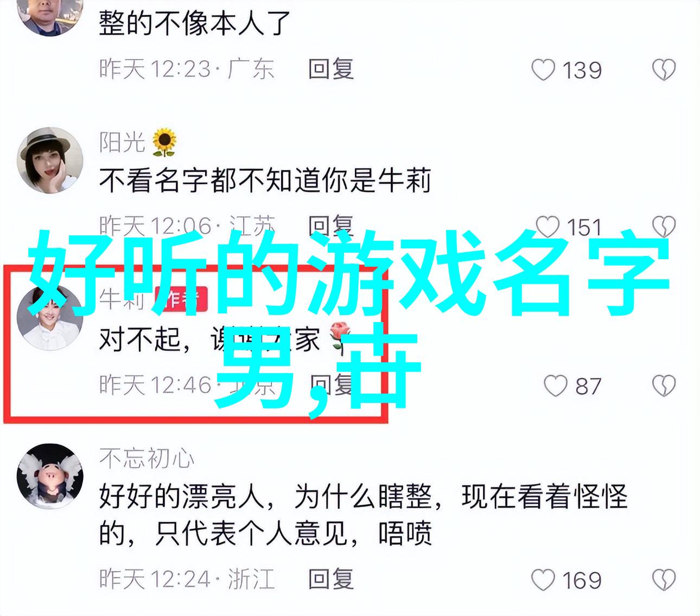700x616 pixels.
Task: Like 阳光's comment with 151 likes
Action: click(547, 227)
